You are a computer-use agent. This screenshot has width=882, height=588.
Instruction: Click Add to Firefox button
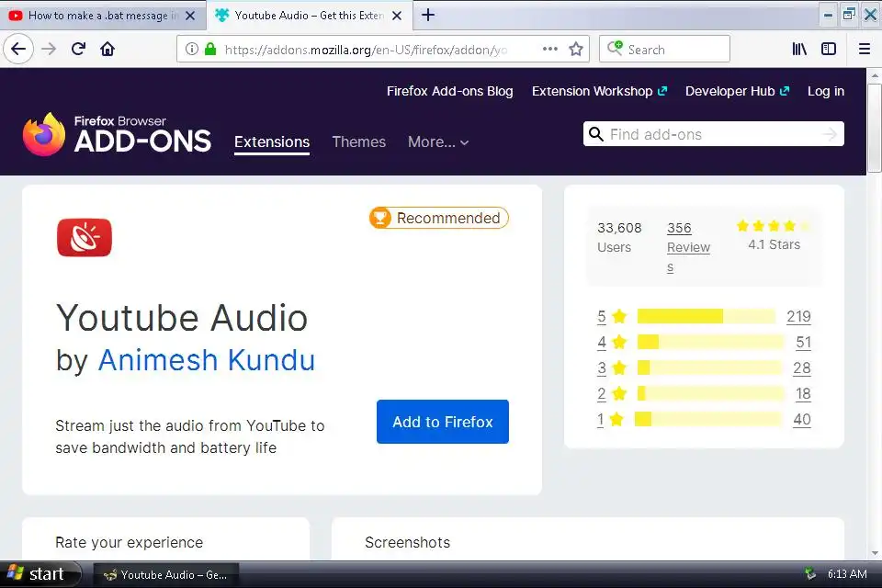(x=443, y=422)
